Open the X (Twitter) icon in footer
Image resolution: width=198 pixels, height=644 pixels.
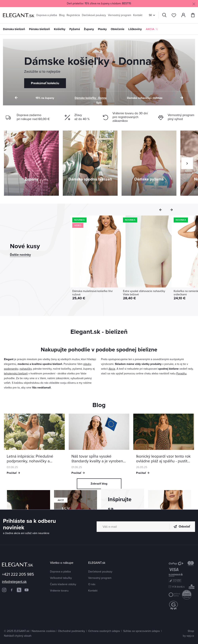(19, 590)
